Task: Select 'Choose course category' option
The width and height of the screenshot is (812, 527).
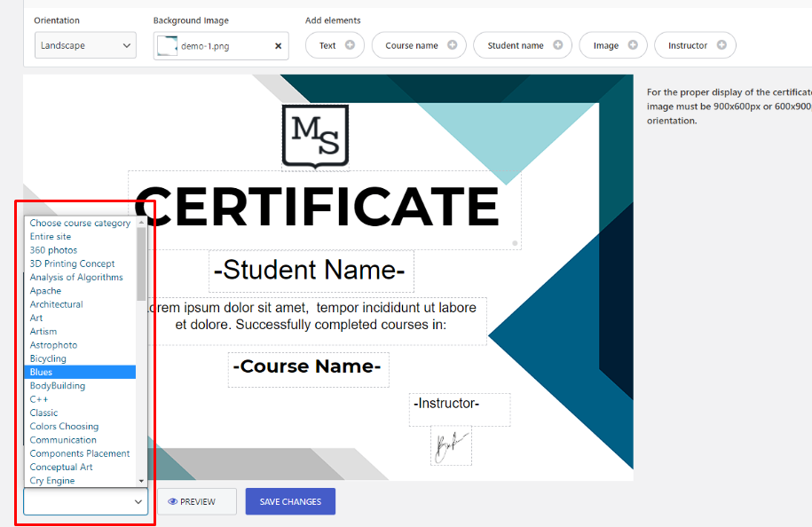Action: pyautogui.click(x=80, y=223)
